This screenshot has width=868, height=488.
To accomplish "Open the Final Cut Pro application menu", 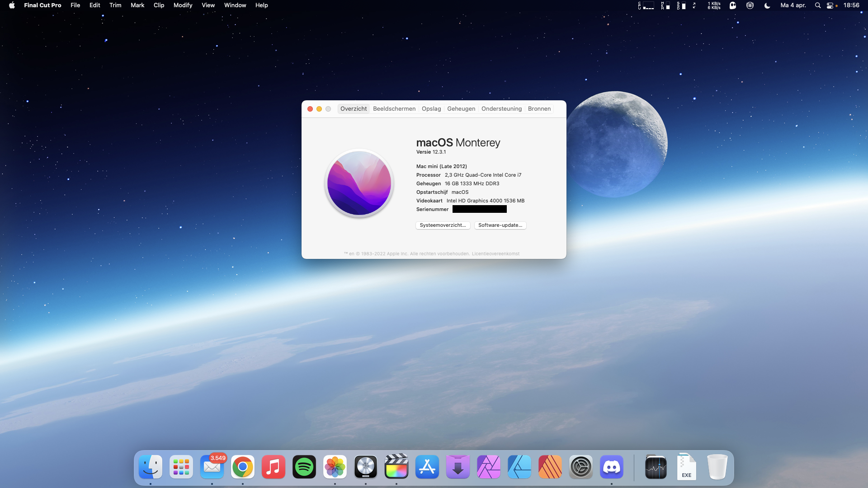I will (42, 5).
